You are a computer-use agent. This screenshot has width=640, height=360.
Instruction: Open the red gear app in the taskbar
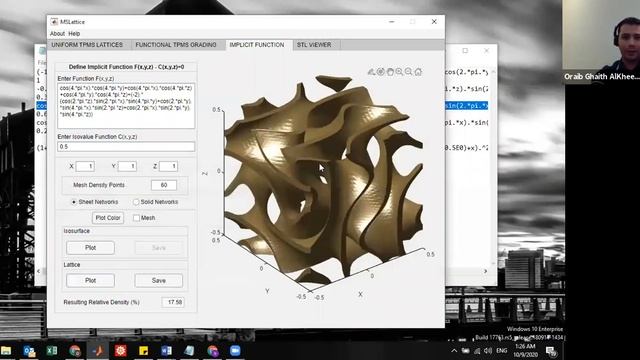[120, 351]
